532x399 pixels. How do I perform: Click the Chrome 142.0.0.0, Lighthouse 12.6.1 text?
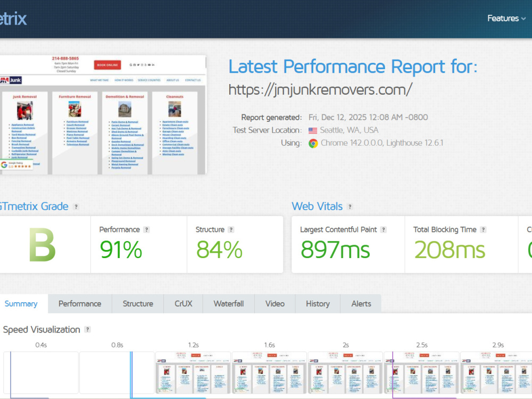click(x=382, y=143)
